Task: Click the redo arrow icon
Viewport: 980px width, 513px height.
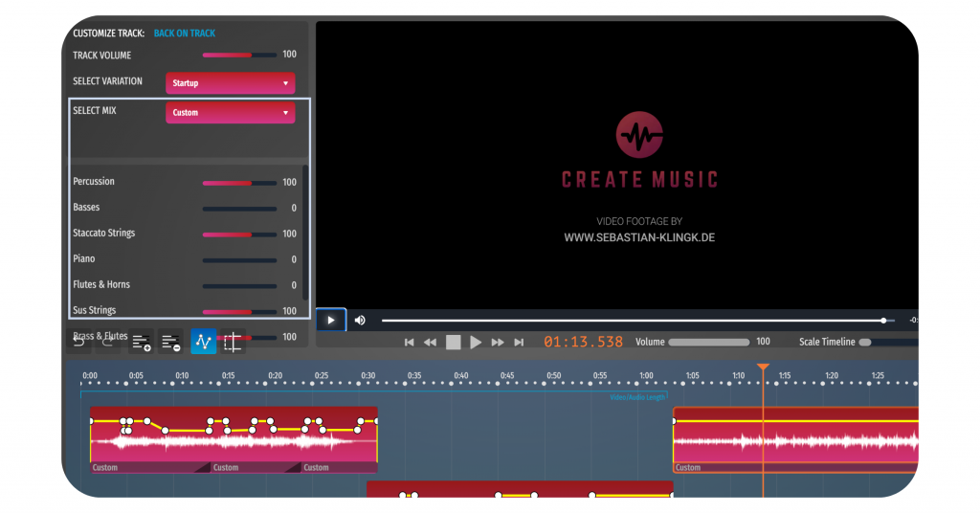Action: [x=107, y=341]
